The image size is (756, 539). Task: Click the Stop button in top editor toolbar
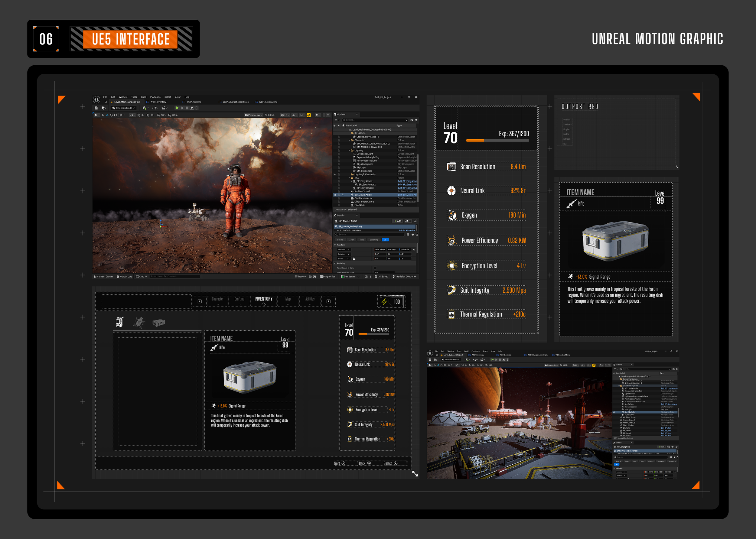point(187,108)
